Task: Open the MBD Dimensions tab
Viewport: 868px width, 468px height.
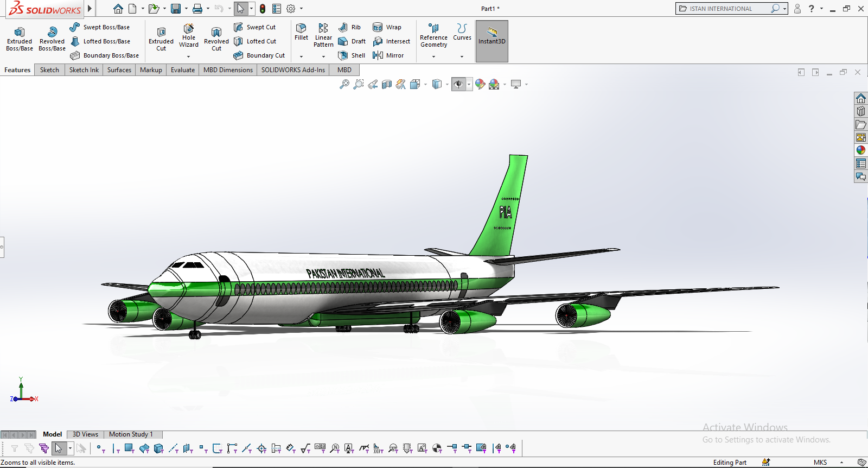Action: tap(228, 70)
